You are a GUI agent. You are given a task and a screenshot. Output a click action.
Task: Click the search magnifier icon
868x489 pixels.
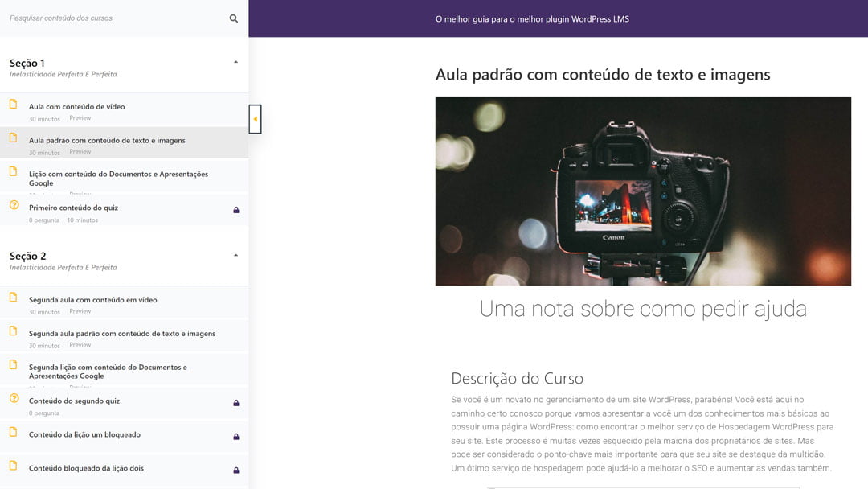pyautogui.click(x=234, y=18)
